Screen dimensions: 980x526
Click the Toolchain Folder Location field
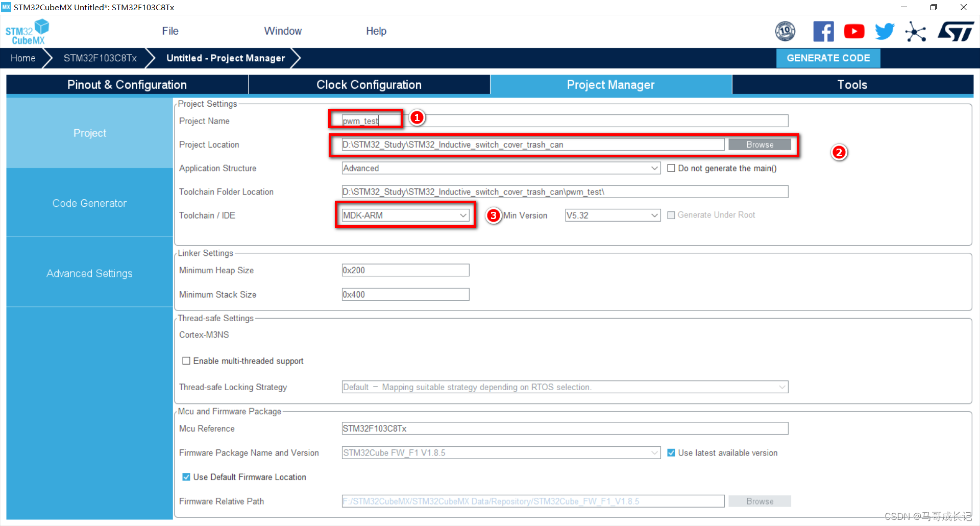tap(565, 192)
